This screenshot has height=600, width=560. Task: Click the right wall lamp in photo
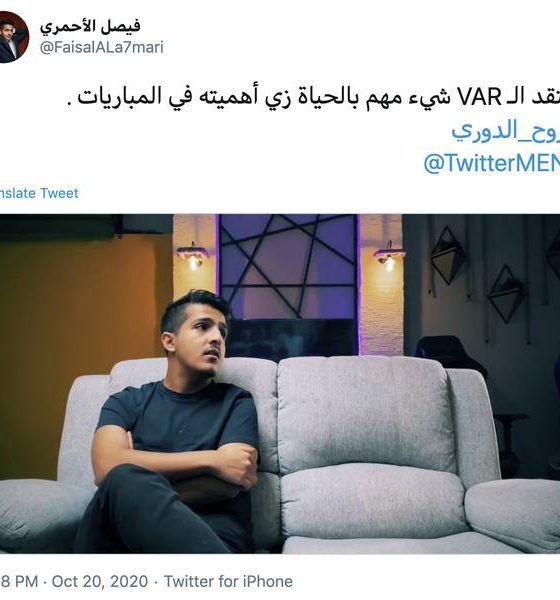(x=389, y=256)
